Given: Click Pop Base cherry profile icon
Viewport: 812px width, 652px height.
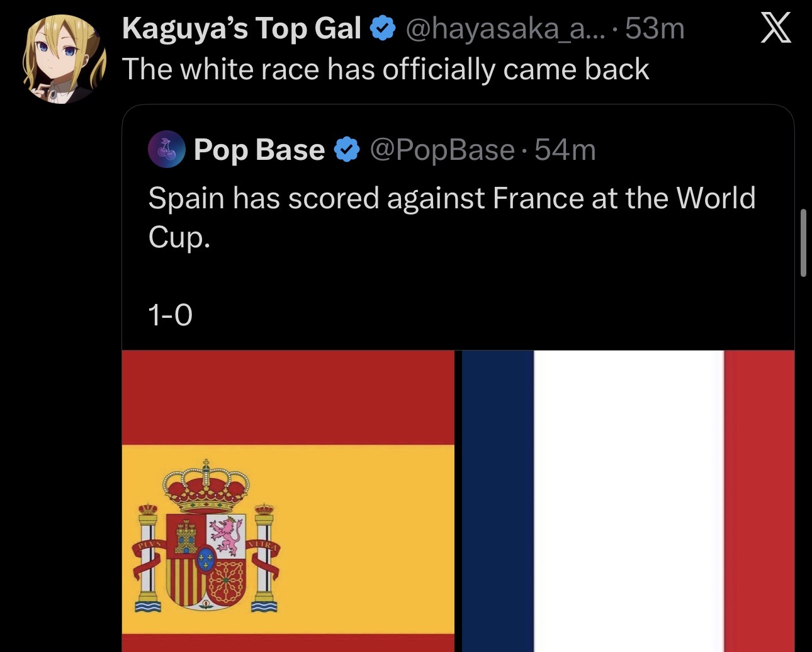Looking at the screenshot, I should coord(167,150).
